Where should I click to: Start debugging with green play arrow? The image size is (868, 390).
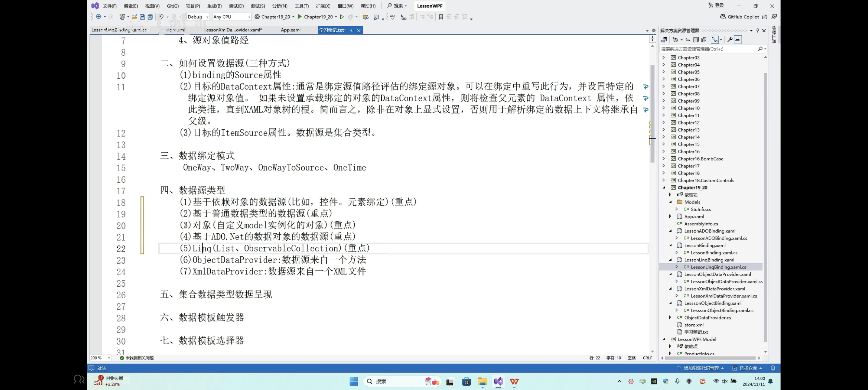pyautogui.click(x=299, y=17)
